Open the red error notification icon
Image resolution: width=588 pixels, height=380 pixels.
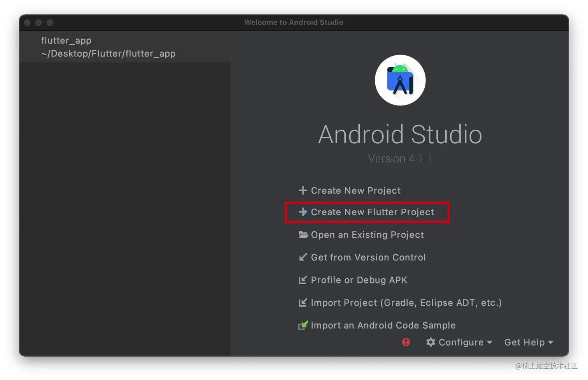[x=406, y=342]
